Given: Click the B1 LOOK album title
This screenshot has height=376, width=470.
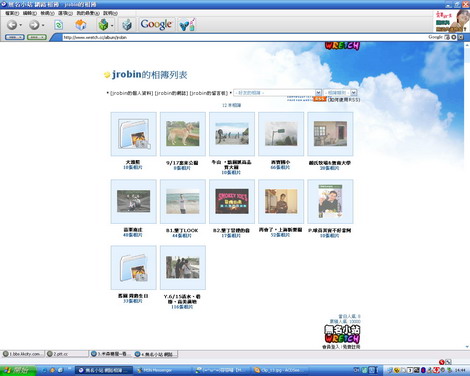Looking at the screenshot, I should coord(182,230).
